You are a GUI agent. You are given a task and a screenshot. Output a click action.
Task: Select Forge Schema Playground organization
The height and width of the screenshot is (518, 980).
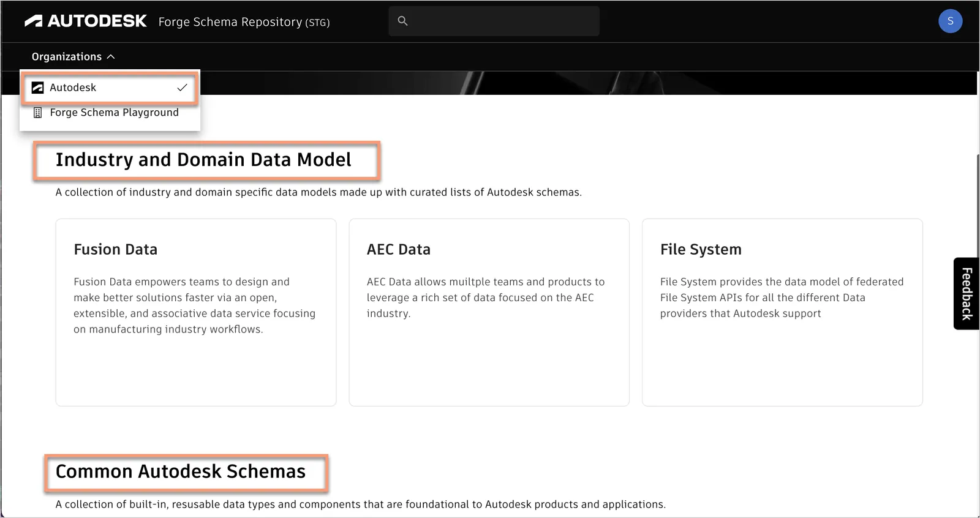[x=110, y=113]
